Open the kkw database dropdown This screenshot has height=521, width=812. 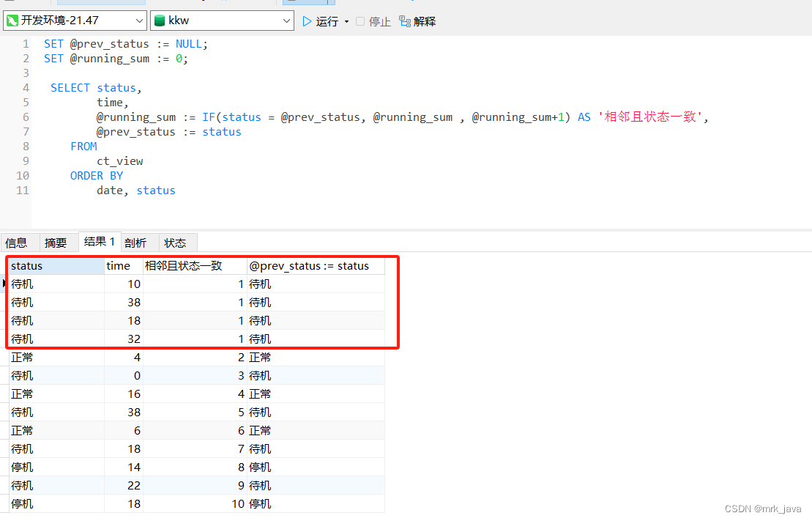287,21
